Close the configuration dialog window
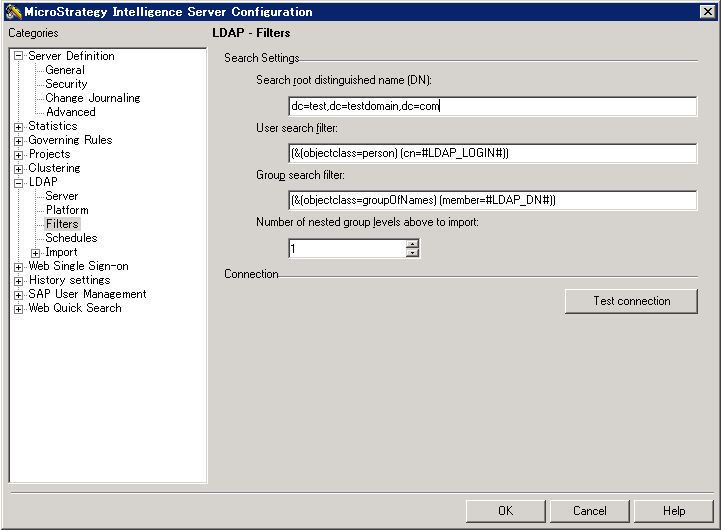The width and height of the screenshot is (721, 531). (706, 12)
